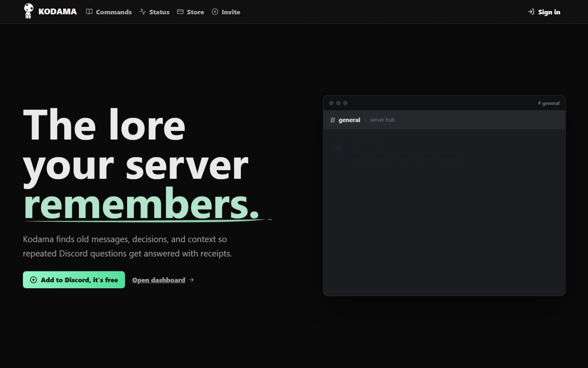Open dashboard link

(158, 280)
